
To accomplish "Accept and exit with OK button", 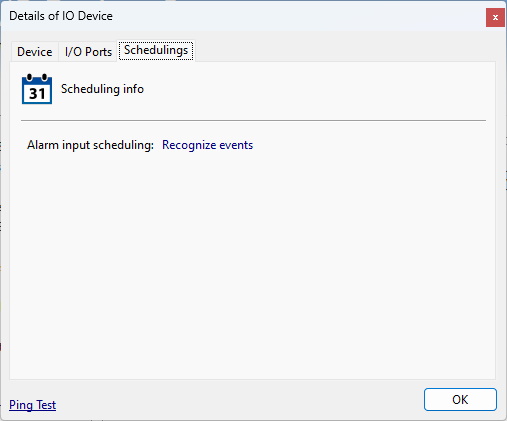I will pos(460,399).
